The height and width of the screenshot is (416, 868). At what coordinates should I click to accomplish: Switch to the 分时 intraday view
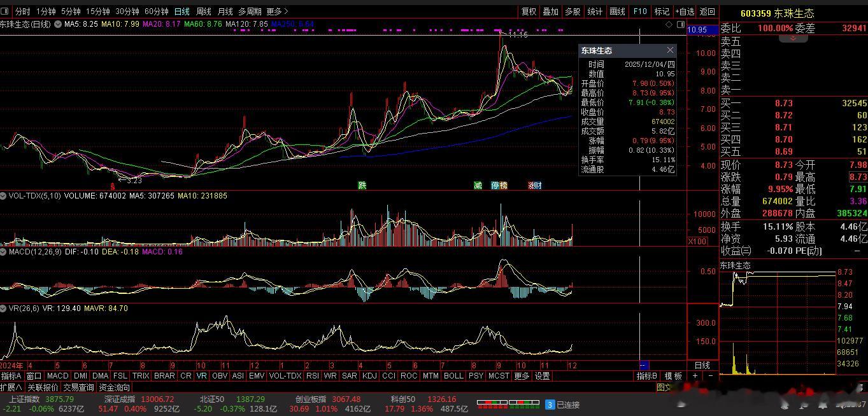point(22,11)
